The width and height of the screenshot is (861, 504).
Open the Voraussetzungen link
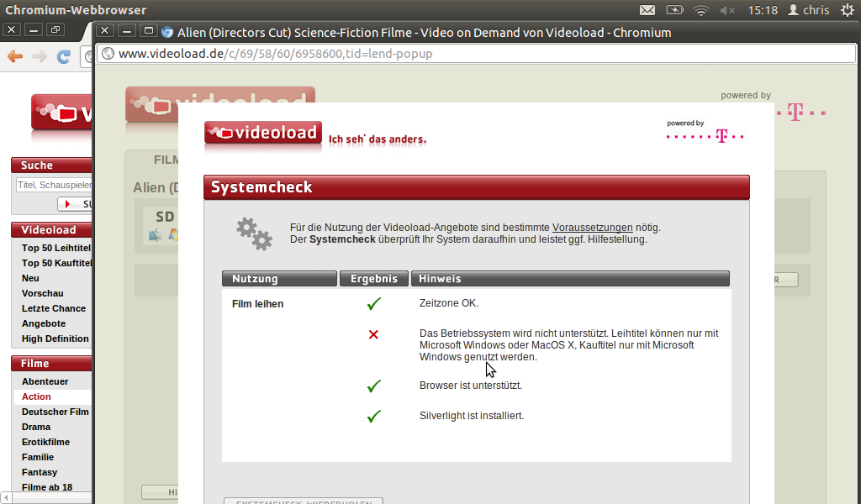coord(592,227)
